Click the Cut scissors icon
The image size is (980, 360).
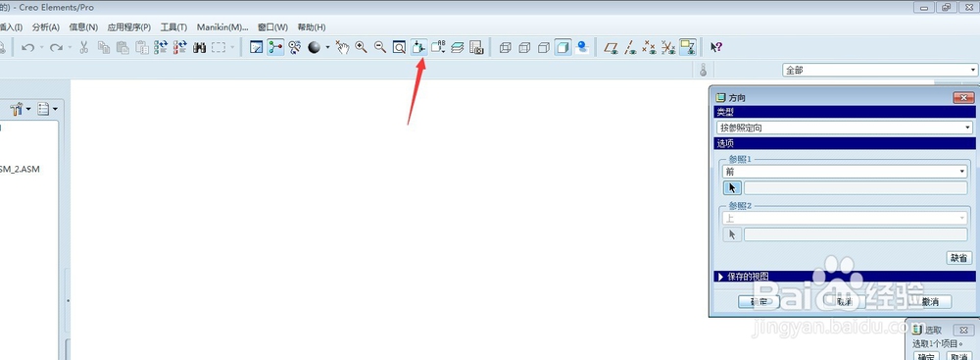(84, 48)
